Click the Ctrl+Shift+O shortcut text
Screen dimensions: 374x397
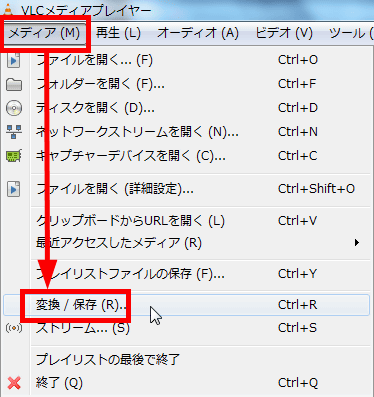pos(317,189)
